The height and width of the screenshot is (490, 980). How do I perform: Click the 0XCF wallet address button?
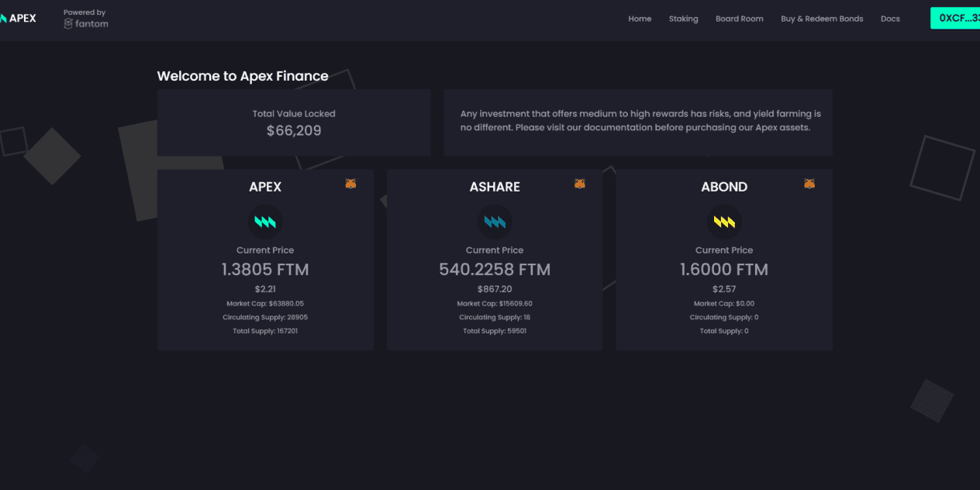tap(955, 18)
